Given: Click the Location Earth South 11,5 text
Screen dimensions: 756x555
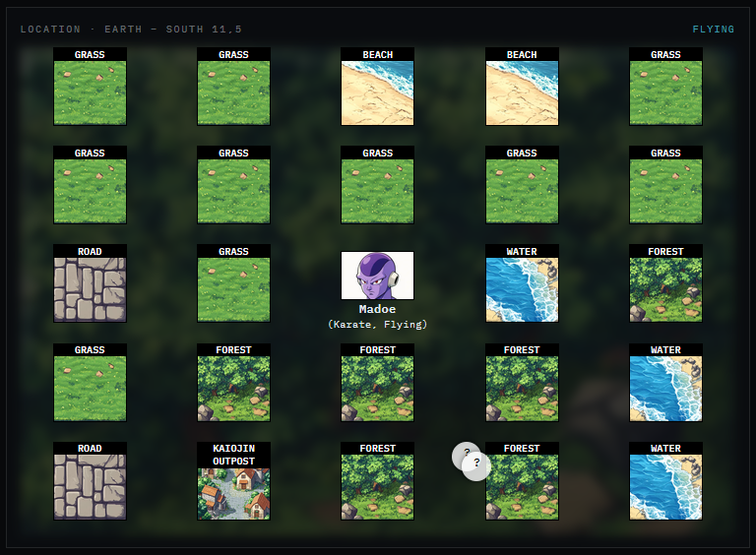Looking at the screenshot, I should (x=131, y=29).
